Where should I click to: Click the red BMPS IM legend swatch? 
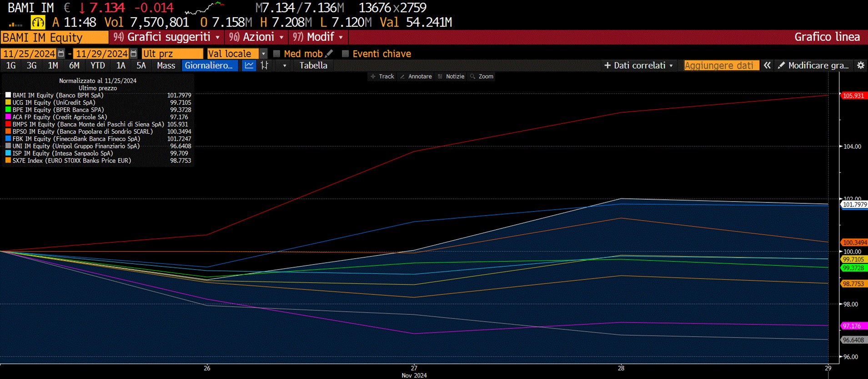point(8,124)
